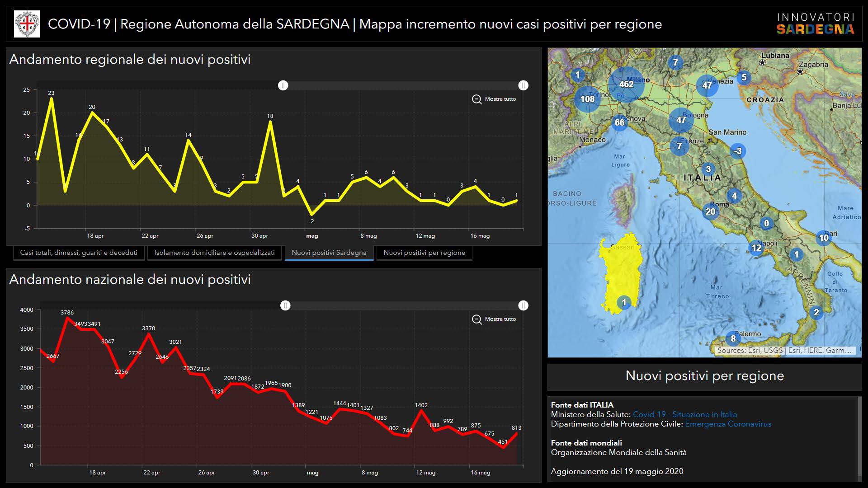868x488 pixels.
Task: Grab right range handle of the national chart
Action: 523,305
